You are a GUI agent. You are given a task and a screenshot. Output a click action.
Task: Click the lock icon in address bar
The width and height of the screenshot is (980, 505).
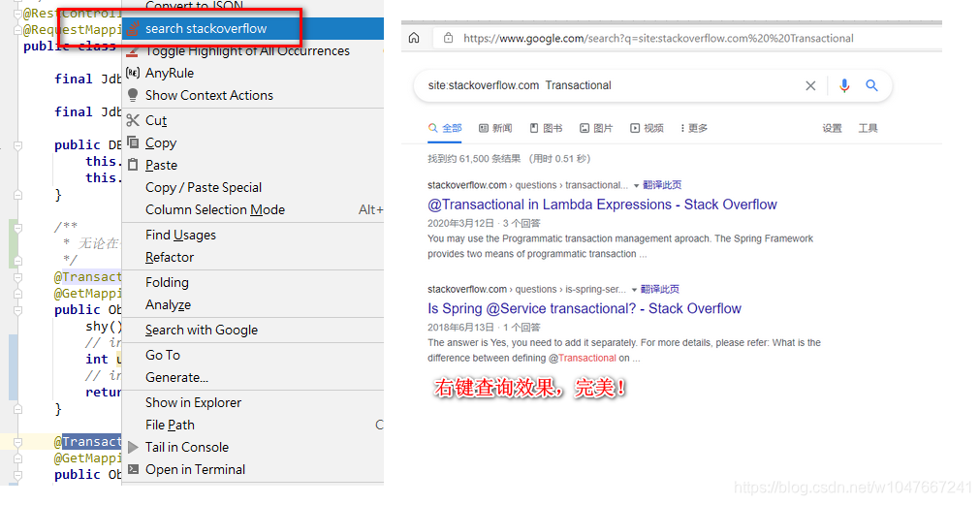(448, 38)
